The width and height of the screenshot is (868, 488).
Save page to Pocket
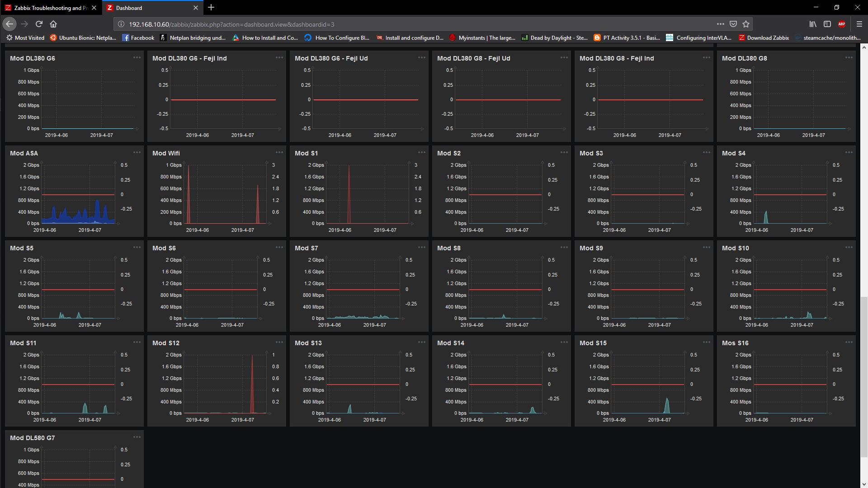point(733,24)
